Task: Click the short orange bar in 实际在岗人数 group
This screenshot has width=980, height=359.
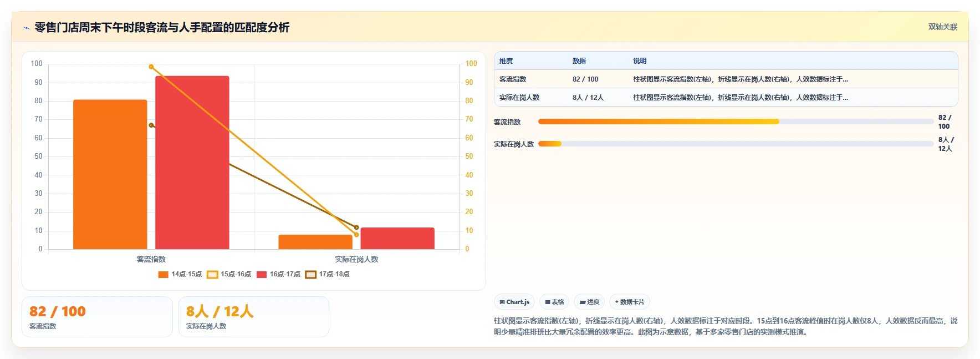Action: pos(315,242)
